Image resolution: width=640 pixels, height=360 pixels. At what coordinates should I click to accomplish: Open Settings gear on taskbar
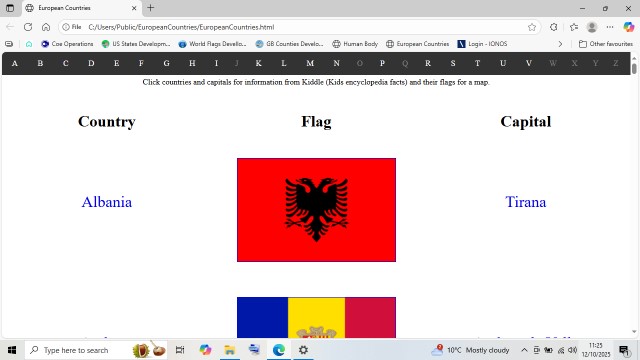(303, 350)
